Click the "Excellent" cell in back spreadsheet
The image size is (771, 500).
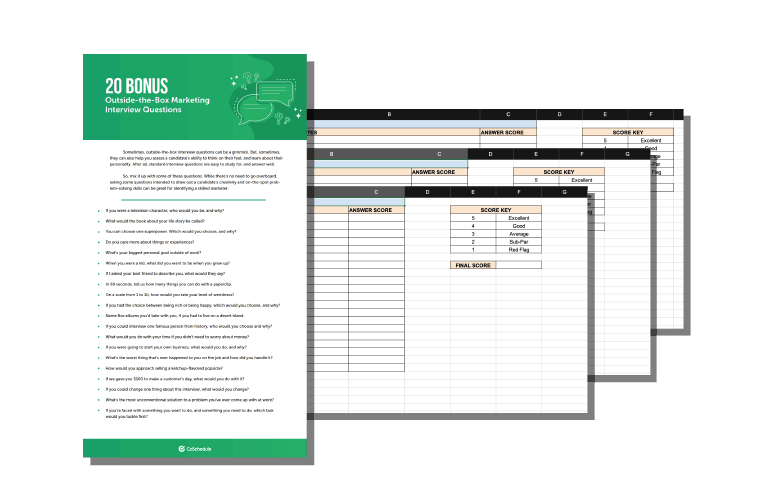click(651, 140)
